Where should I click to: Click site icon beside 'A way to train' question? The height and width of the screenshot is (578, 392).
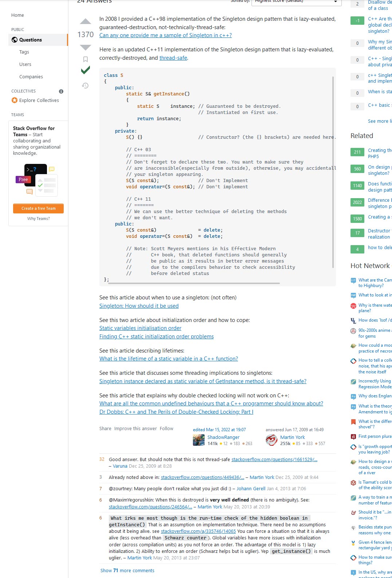353,498
